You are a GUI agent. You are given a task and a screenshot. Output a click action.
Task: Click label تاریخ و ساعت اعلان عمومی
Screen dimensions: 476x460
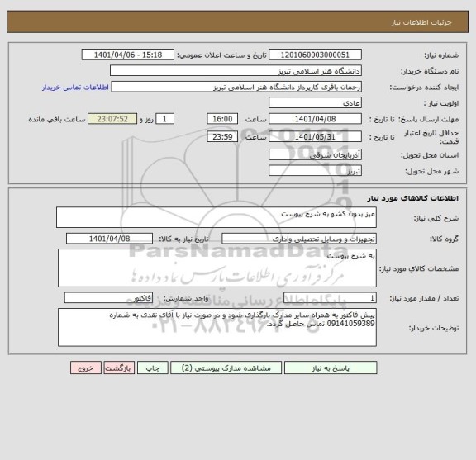[x=222, y=55]
